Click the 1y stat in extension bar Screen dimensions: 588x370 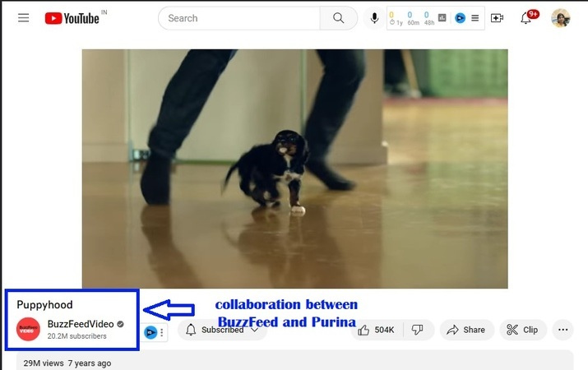396,18
